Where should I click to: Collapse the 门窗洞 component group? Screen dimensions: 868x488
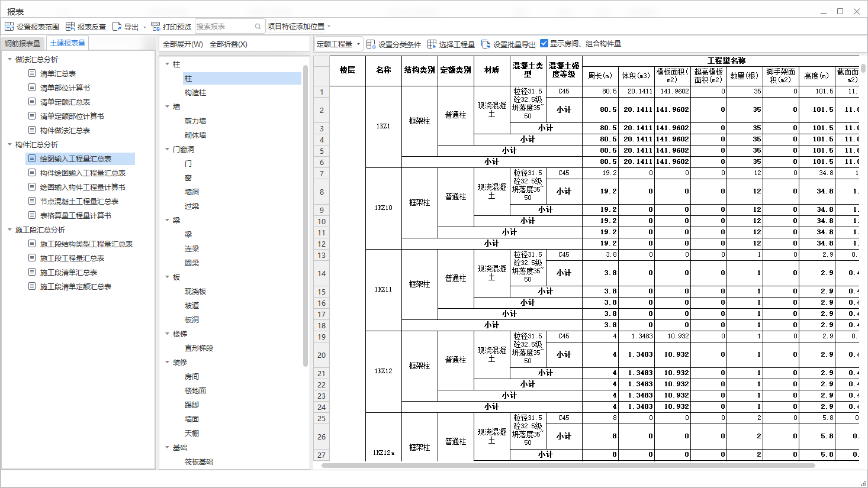pos(167,149)
